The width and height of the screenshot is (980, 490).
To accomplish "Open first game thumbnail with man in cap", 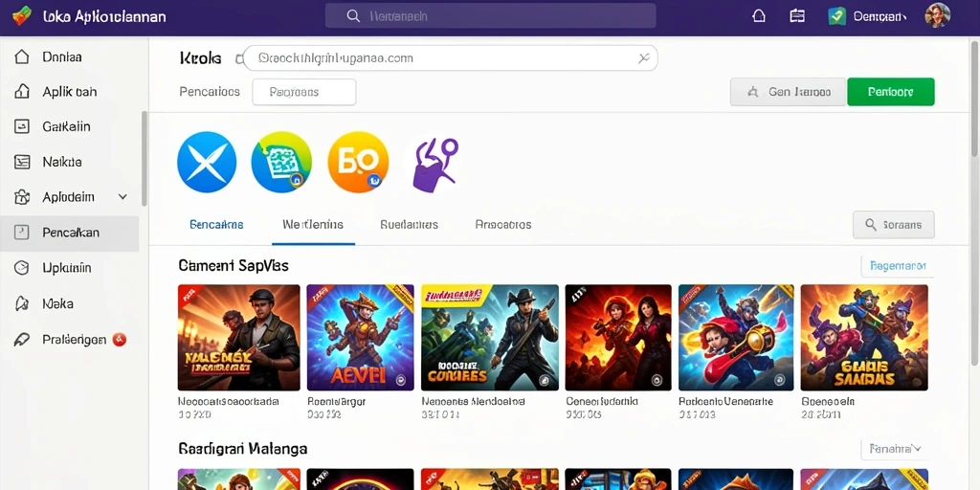I will pos(238,338).
